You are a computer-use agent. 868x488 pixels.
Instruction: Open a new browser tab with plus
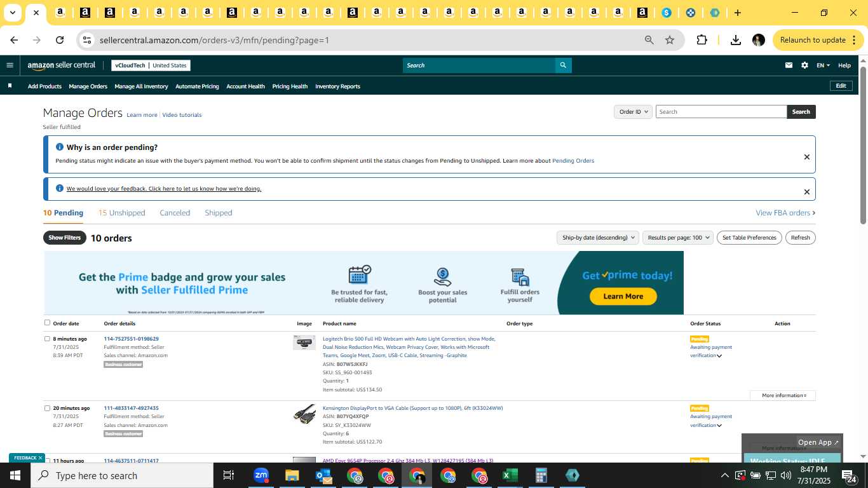[x=737, y=13]
